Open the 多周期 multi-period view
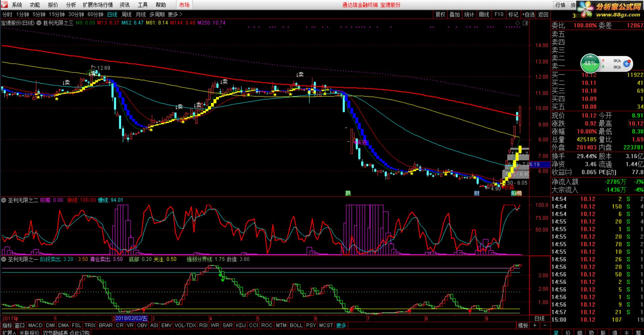 [157, 14]
